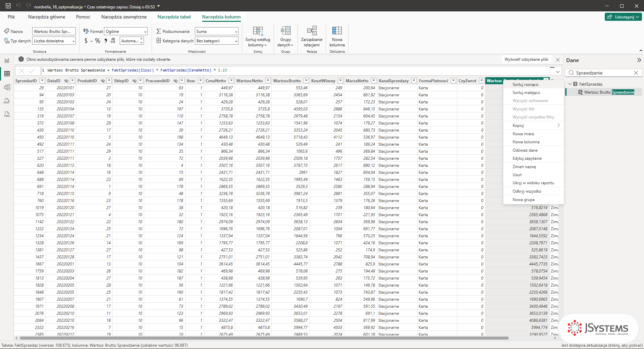
Task: Click the currency dollar format icon
Action: pyautogui.click(x=86, y=41)
